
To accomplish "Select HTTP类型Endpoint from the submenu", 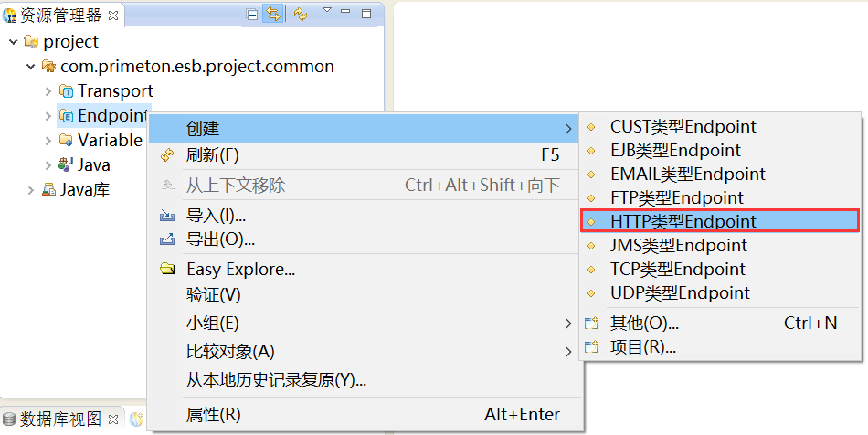I will (x=683, y=221).
